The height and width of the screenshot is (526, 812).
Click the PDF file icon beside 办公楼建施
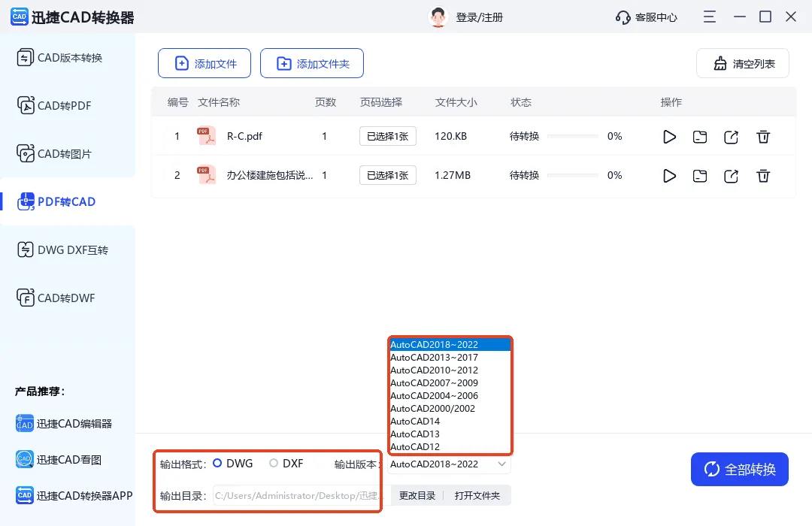point(206,175)
